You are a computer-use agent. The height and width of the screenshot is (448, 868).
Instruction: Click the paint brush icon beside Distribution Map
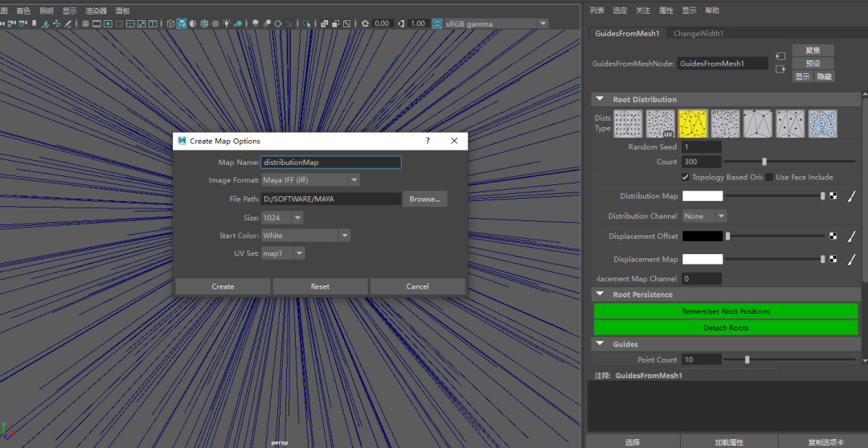pyautogui.click(x=851, y=196)
